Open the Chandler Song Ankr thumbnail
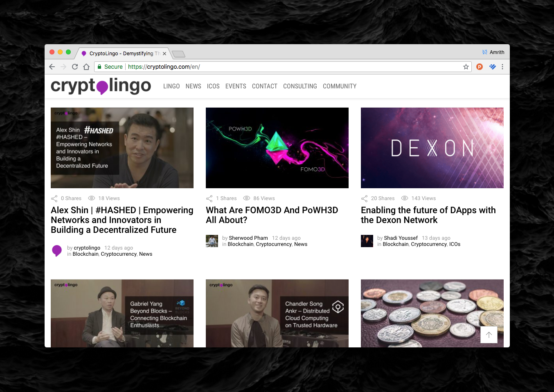Screen dimensions: 554x392 277,313
